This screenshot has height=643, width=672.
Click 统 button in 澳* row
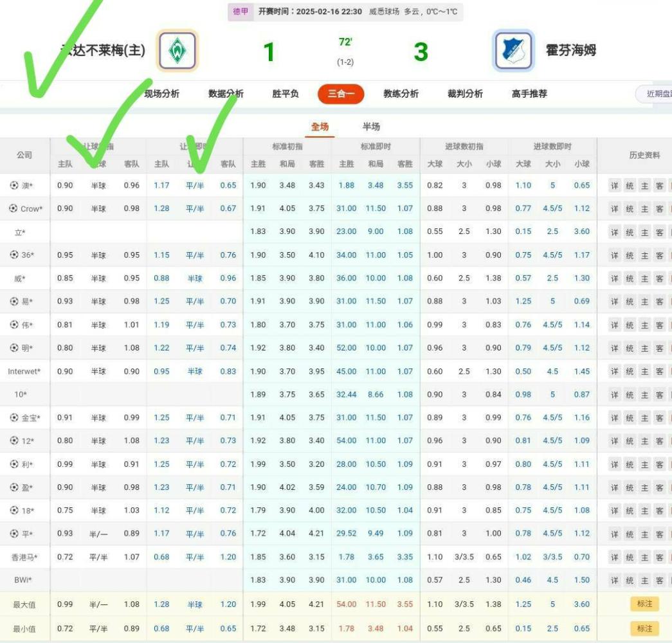tap(630, 186)
